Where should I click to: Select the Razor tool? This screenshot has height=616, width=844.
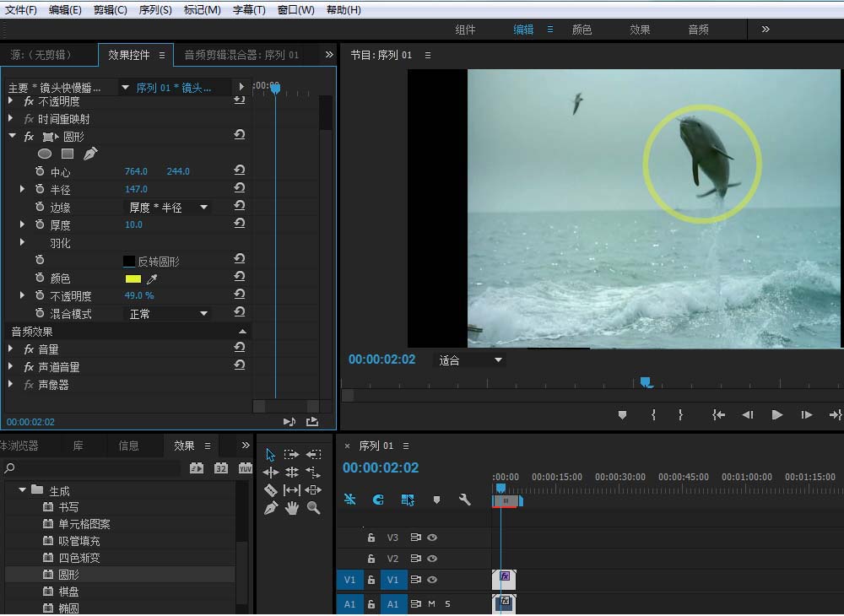[x=270, y=490]
